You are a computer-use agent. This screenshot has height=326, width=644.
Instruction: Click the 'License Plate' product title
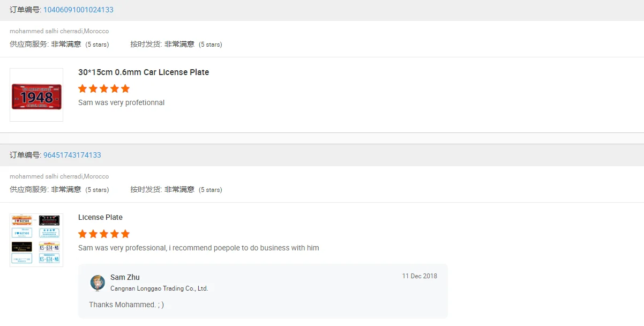point(100,217)
